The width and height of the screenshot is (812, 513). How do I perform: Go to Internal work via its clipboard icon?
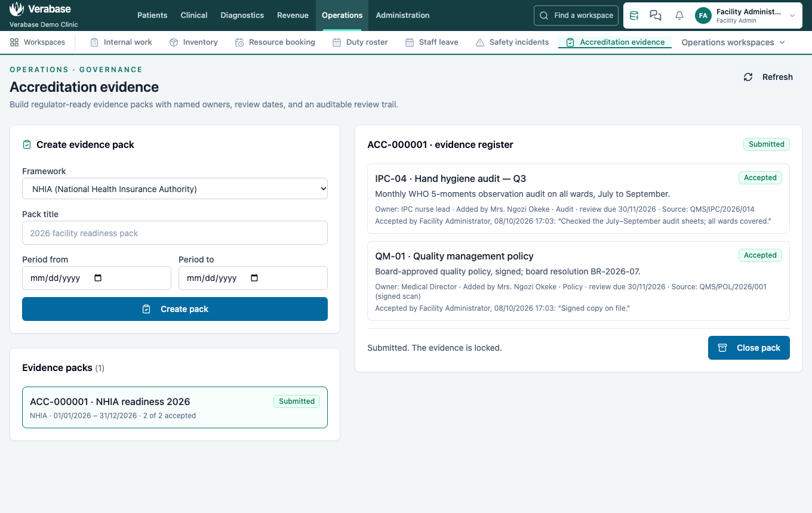point(94,42)
